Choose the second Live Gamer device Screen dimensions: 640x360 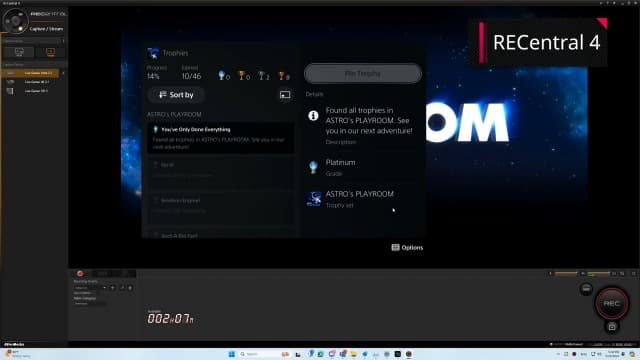pos(30,82)
